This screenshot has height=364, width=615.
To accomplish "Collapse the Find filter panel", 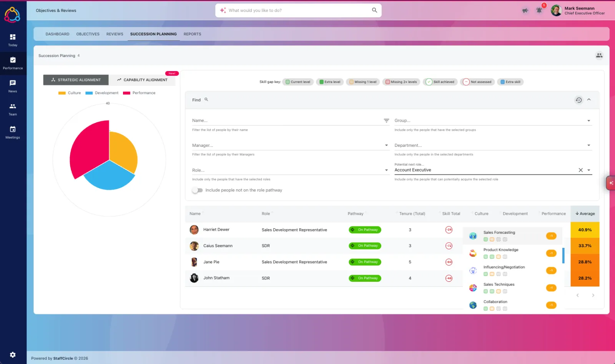I will 589,100.
